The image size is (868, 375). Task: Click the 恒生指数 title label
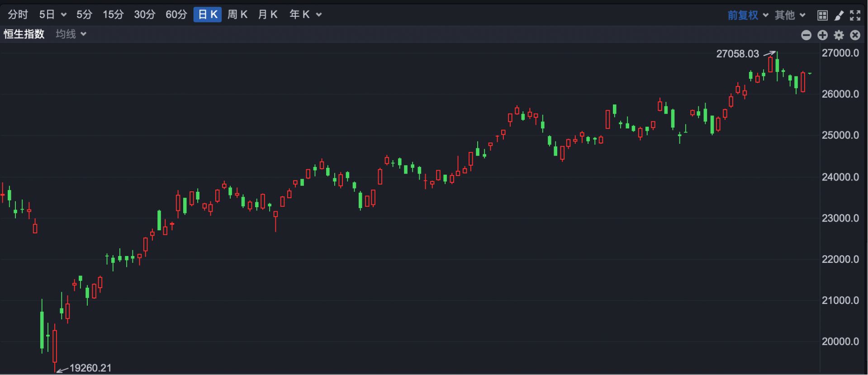point(24,34)
